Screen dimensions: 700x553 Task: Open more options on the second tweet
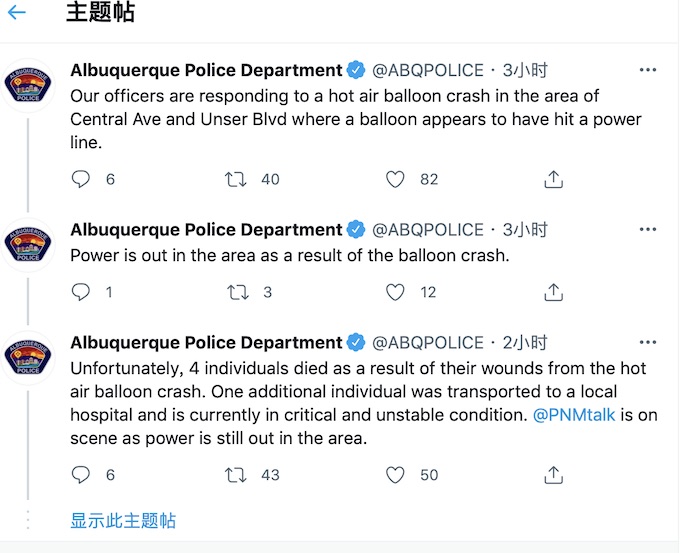point(648,229)
